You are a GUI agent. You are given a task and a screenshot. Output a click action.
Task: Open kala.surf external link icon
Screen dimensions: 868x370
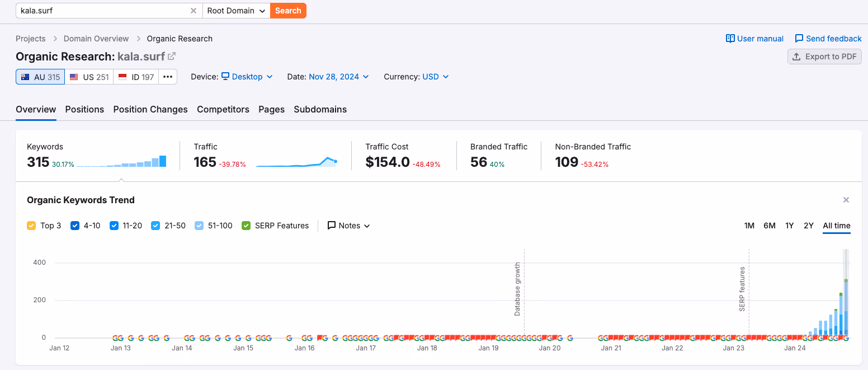pos(172,56)
